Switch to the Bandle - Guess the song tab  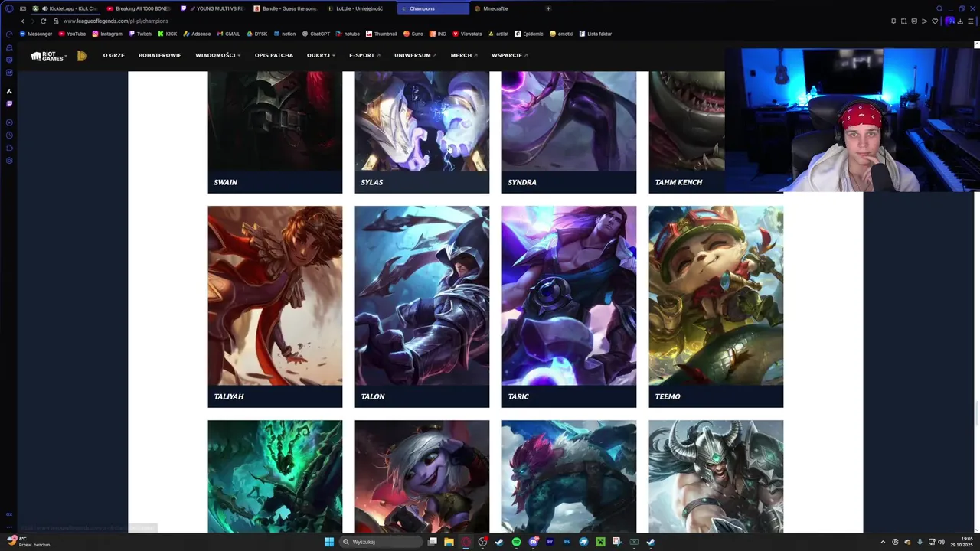pos(285,8)
